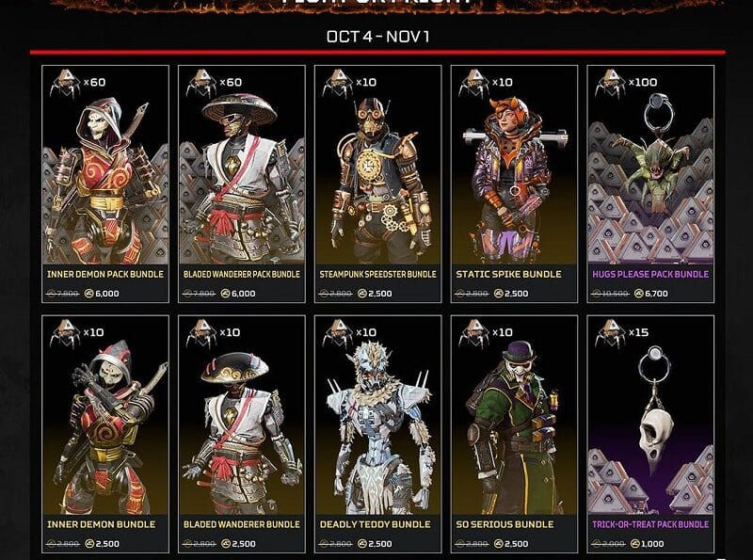Click the x15 pack icon on Trick-or-Treat bundle
This screenshot has width=753, height=560.
(x=611, y=333)
